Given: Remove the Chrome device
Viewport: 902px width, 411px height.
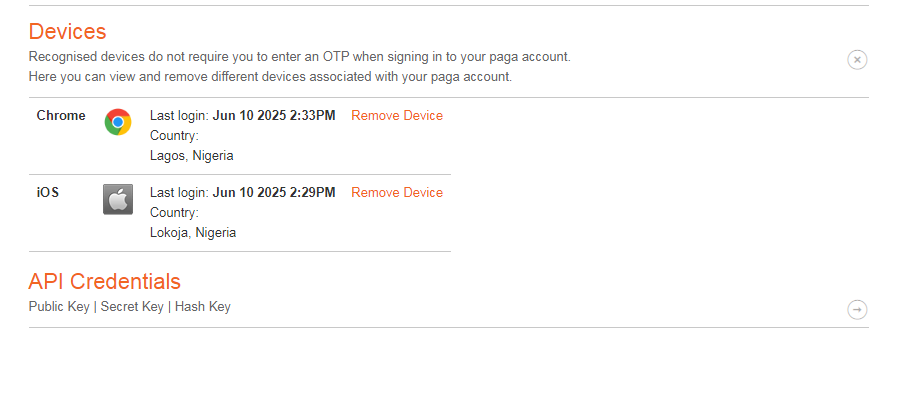Looking at the screenshot, I should (397, 116).
